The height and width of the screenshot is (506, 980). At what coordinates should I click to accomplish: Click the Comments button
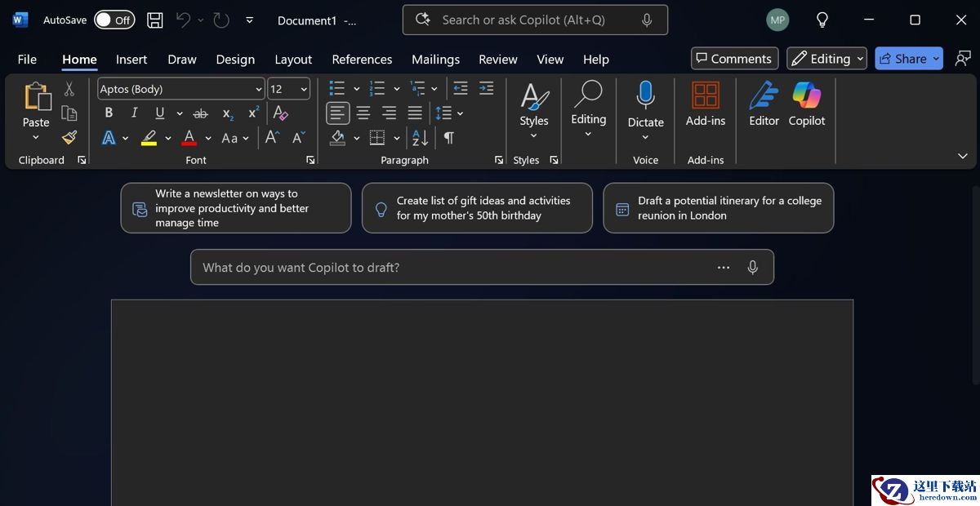733,59
